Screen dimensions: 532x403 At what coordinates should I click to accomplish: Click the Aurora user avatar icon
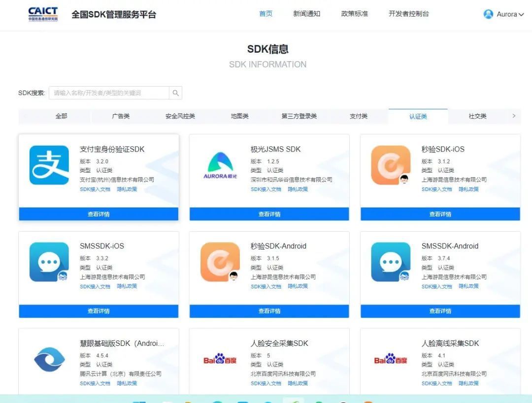click(x=488, y=14)
